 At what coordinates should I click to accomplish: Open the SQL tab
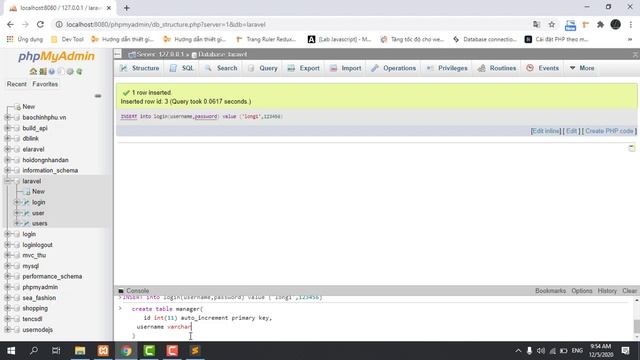182,68
